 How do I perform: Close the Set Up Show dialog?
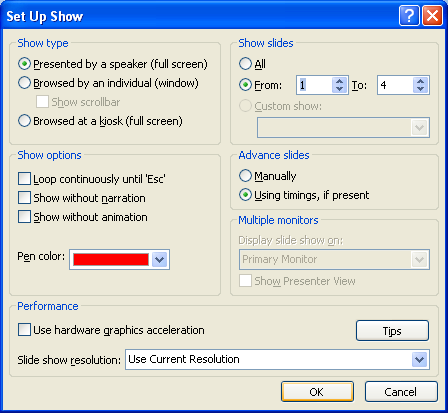click(x=432, y=16)
